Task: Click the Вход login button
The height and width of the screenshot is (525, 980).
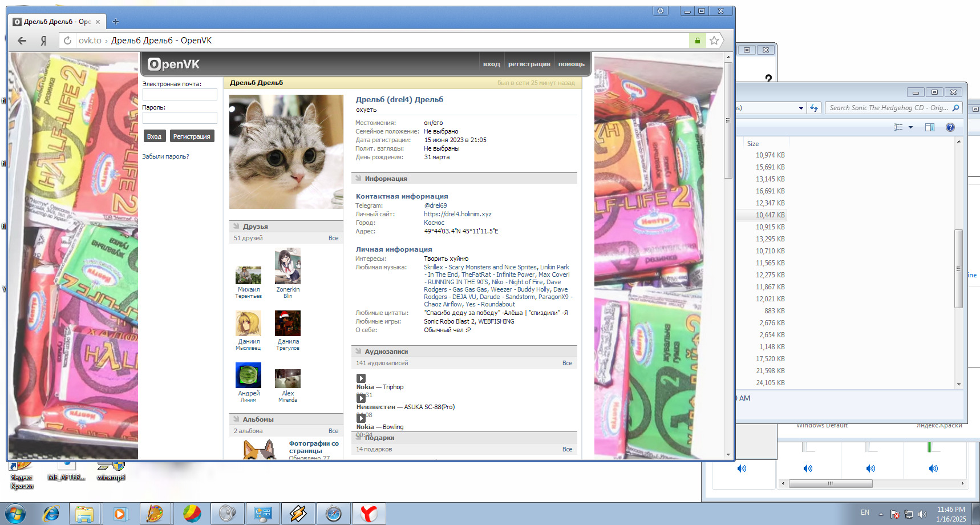Action: (x=154, y=136)
